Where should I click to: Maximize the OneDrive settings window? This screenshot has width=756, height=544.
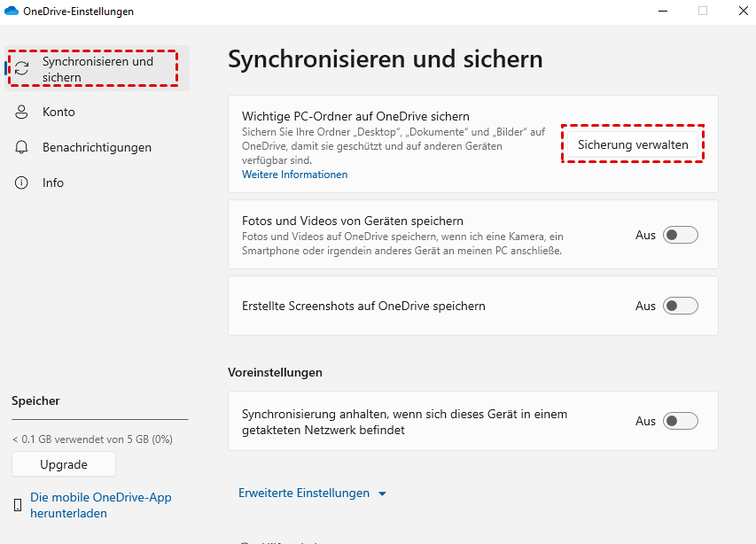[x=703, y=12]
